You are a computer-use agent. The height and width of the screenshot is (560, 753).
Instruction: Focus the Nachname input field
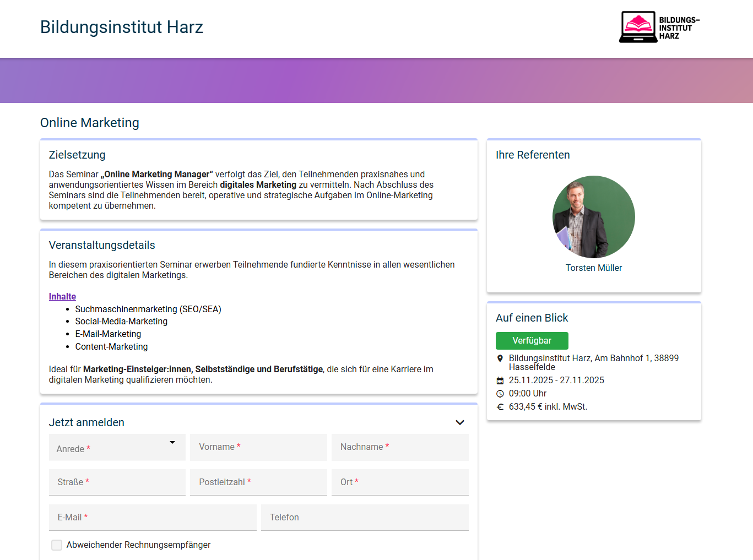[400, 447]
